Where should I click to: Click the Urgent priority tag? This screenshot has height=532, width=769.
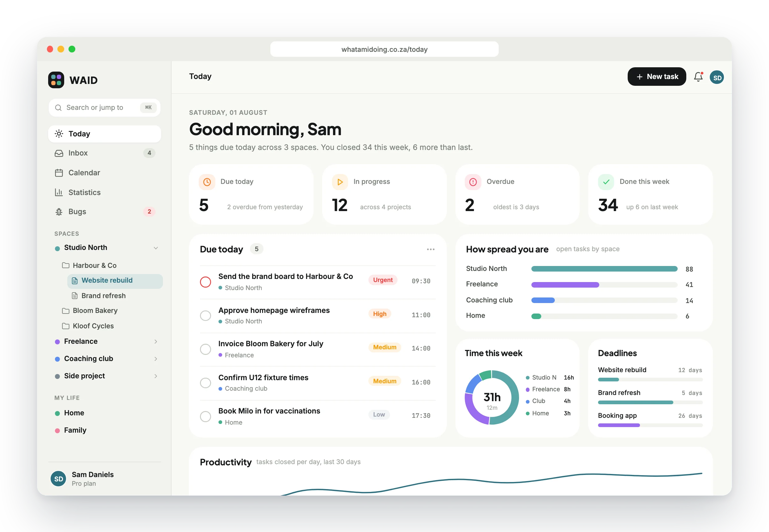click(x=383, y=280)
